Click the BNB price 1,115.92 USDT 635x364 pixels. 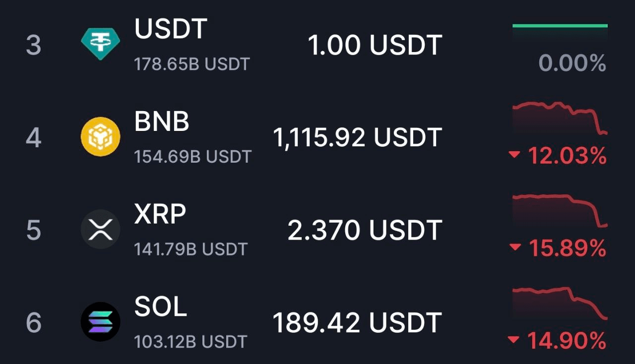pos(357,137)
